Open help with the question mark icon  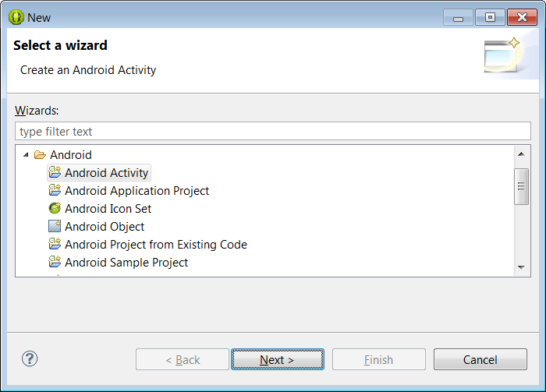30,358
